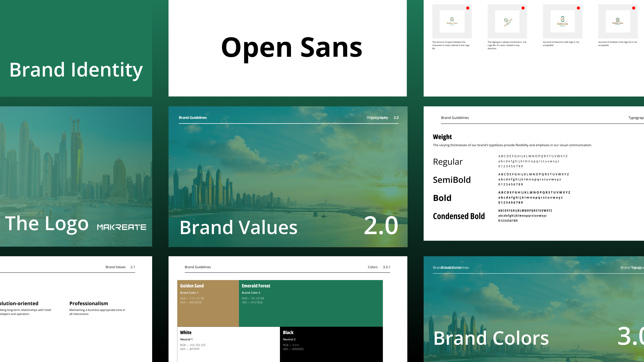Select the Black Neutral 2 swatch

(x=331, y=344)
